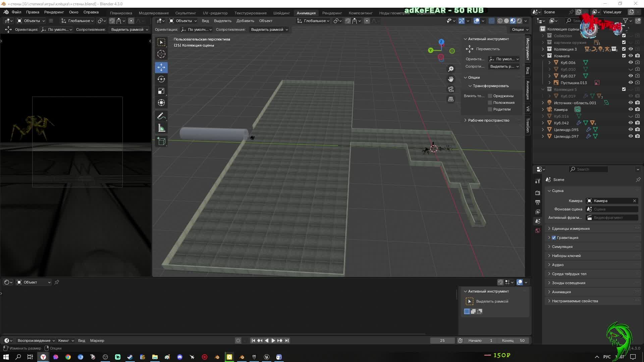Switch viewport to orthographic grid view
The width and height of the screenshot is (644, 362).
pos(451,99)
